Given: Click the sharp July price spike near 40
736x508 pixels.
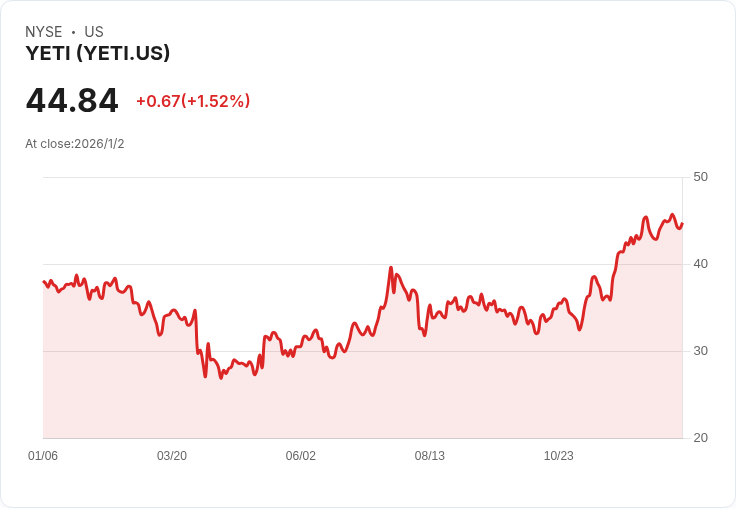Looking at the screenshot, I should pos(391,268).
